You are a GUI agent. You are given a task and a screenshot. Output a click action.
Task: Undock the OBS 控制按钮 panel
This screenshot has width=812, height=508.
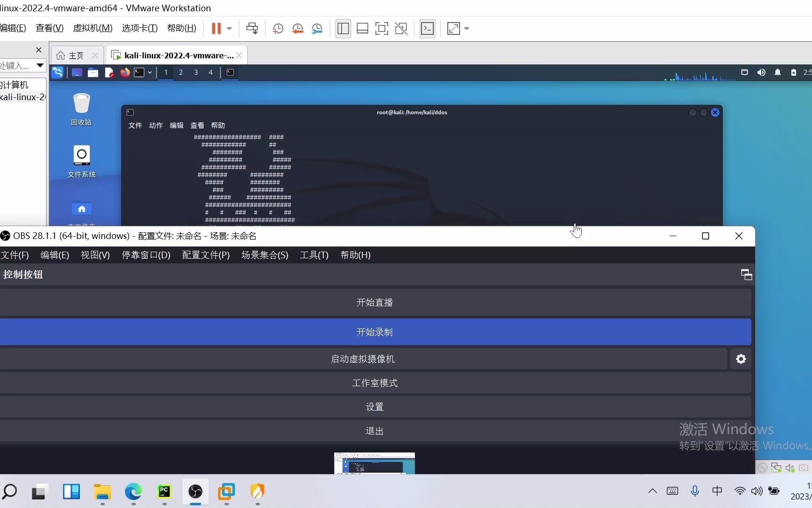tap(746, 275)
